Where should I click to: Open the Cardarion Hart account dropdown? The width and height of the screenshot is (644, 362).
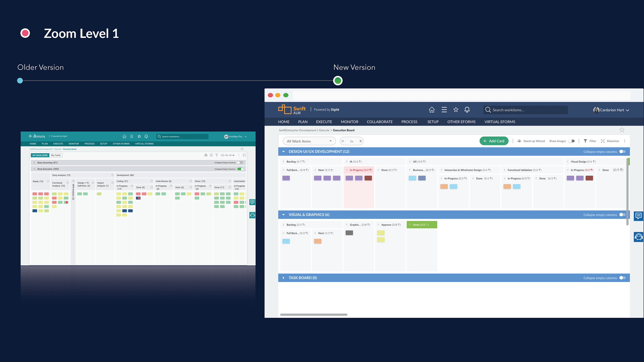point(612,110)
